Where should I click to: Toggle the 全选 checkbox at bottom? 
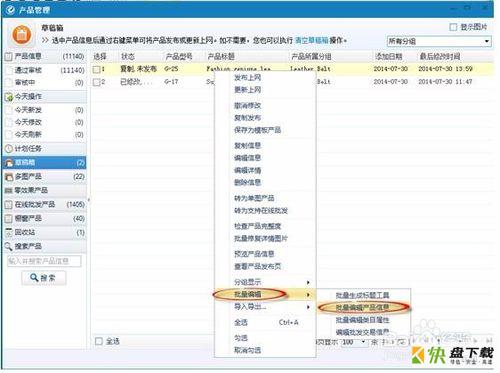click(99, 341)
